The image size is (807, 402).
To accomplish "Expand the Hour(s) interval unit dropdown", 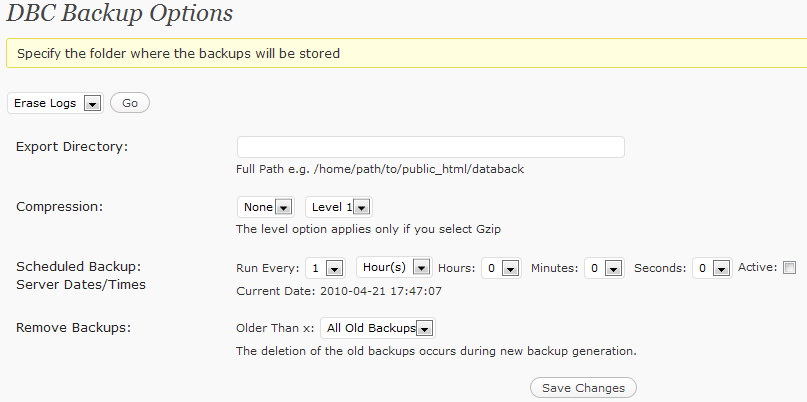I will (x=394, y=267).
